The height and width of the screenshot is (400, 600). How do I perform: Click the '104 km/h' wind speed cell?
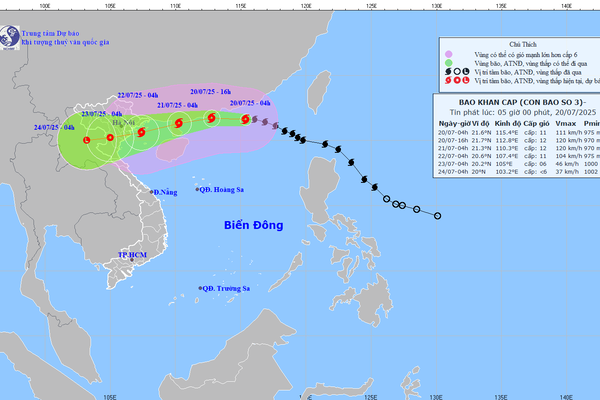click(569, 156)
